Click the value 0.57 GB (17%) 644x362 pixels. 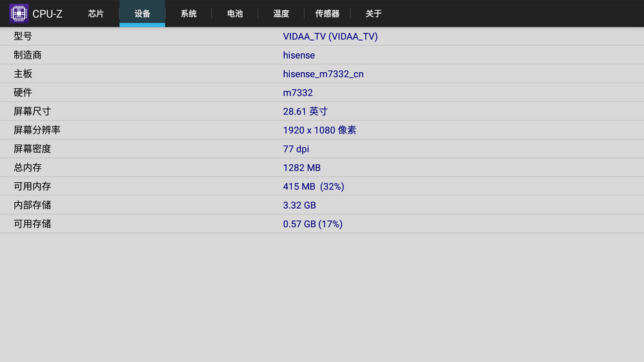coord(313,224)
